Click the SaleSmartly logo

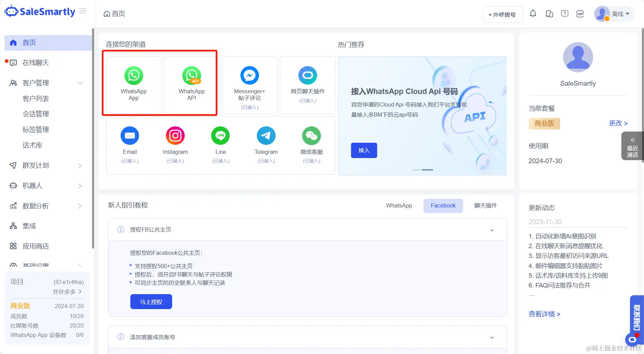tap(40, 11)
